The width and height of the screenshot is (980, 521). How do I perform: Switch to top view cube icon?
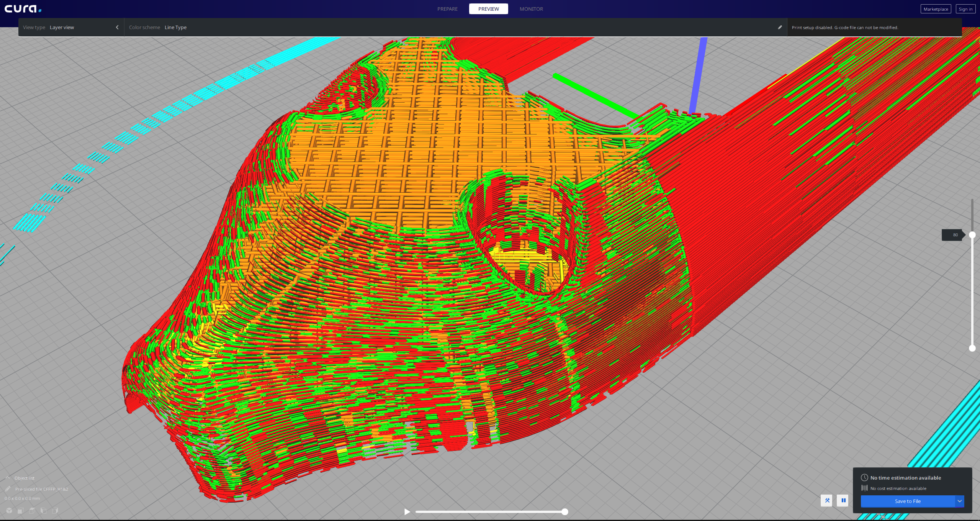32,510
